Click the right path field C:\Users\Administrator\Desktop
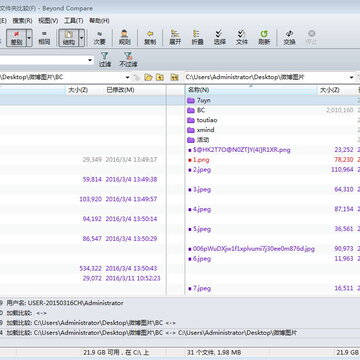 (267, 77)
